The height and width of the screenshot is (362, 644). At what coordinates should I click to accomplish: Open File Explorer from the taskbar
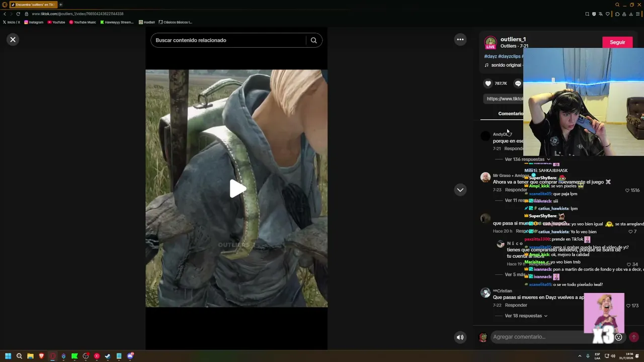[30, 356]
